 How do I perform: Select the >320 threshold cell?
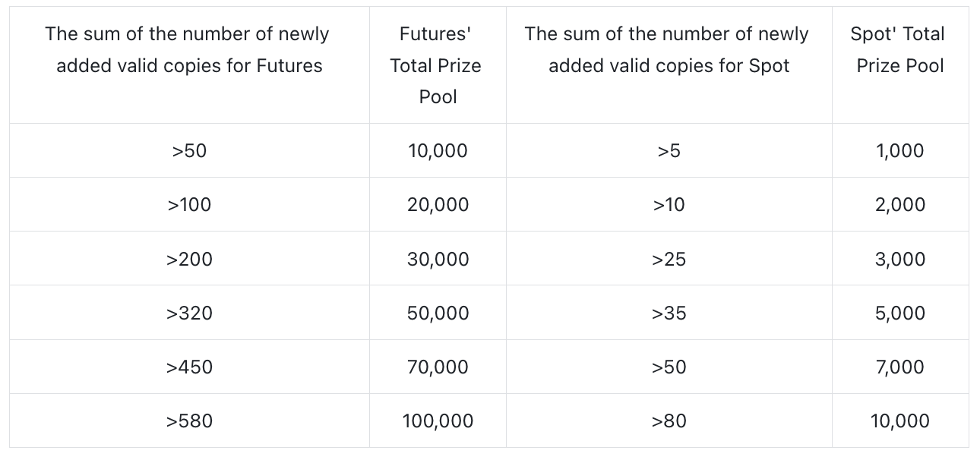click(189, 313)
